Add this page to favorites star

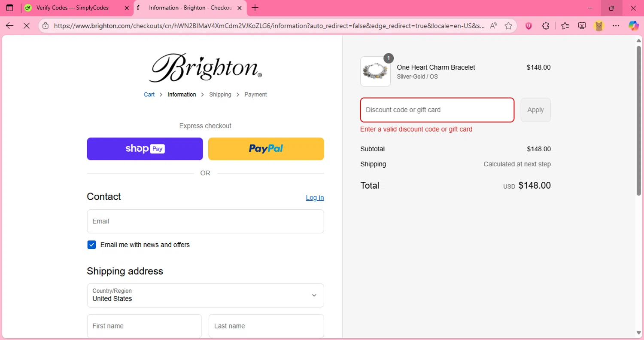[x=508, y=26]
